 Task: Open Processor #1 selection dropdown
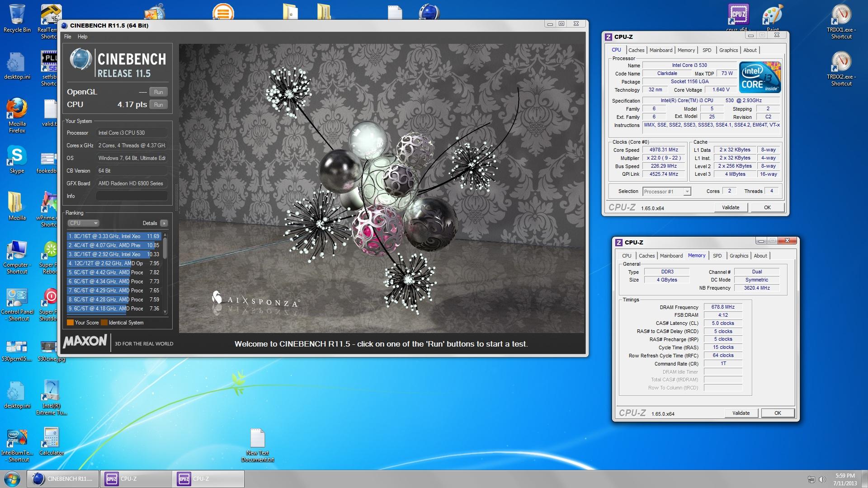click(666, 192)
